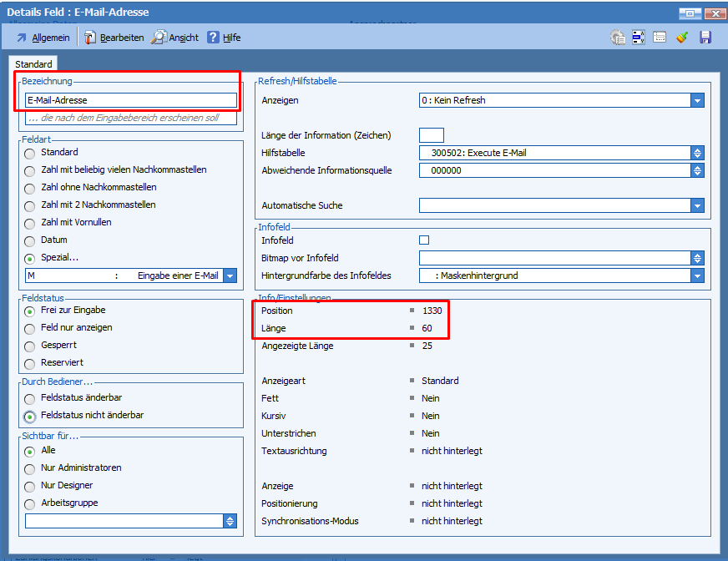Screen dimensions: 728x561
Task: Click the save floppy disk icon
Action: [x=705, y=38]
